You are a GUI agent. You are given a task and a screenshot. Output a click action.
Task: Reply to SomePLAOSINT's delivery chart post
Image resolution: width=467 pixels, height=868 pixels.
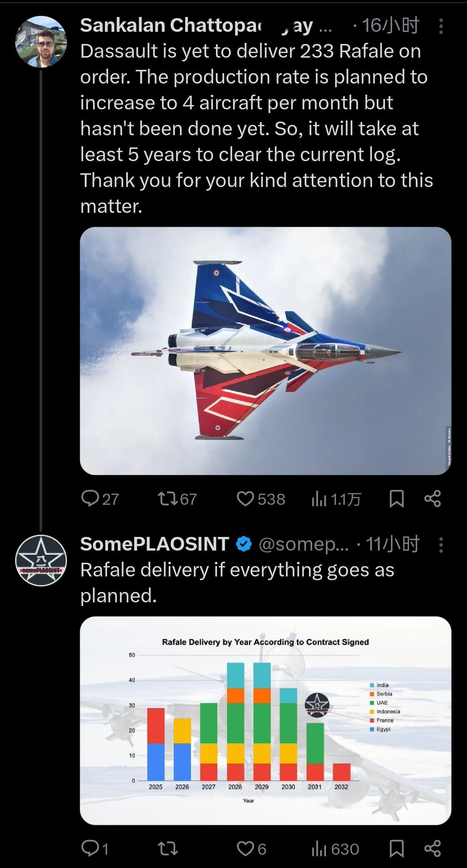[x=89, y=849]
